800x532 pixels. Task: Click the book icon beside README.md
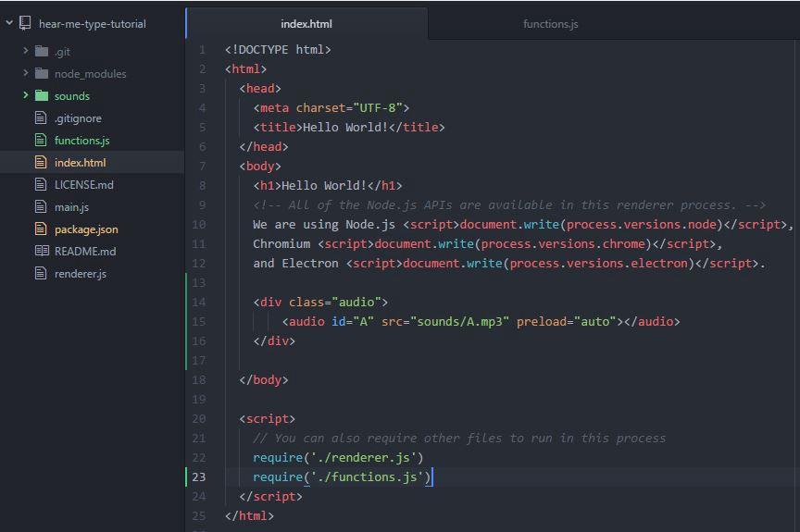41,251
